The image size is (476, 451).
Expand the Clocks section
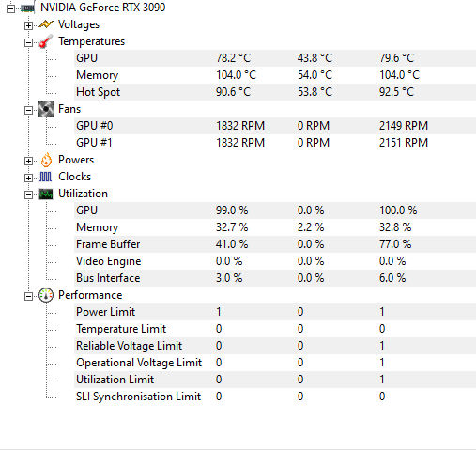pyautogui.click(x=28, y=178)
